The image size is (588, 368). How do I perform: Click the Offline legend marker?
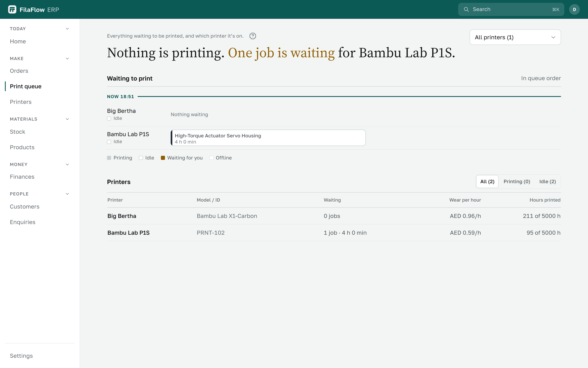tap(211, 158)
